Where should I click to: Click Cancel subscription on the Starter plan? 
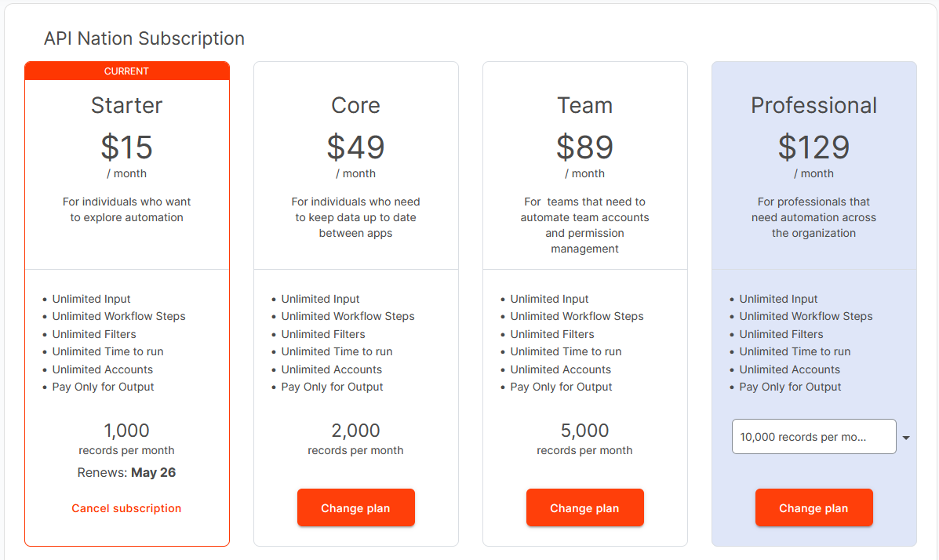click(126, 507)
